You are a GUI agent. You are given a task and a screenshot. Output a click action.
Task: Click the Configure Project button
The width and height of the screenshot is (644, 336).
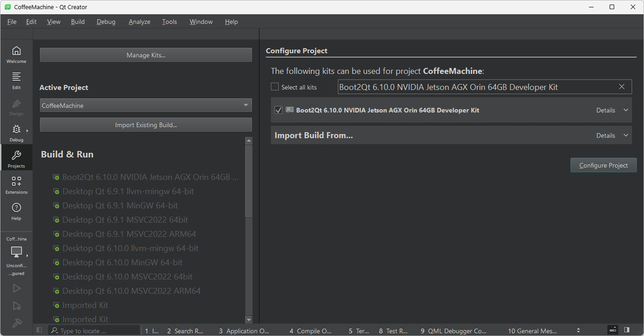point(603,165)
